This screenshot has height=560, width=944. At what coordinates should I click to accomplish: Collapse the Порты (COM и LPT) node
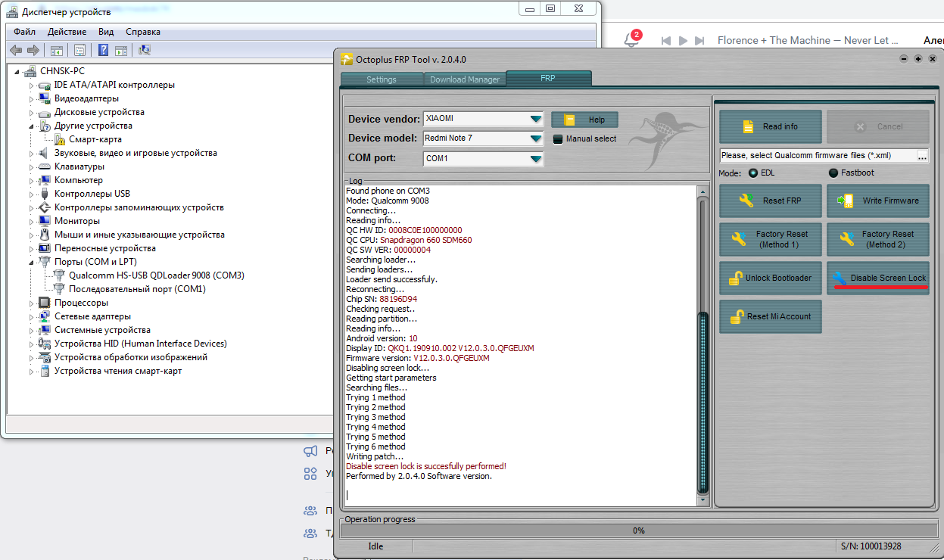click(32, 263)
